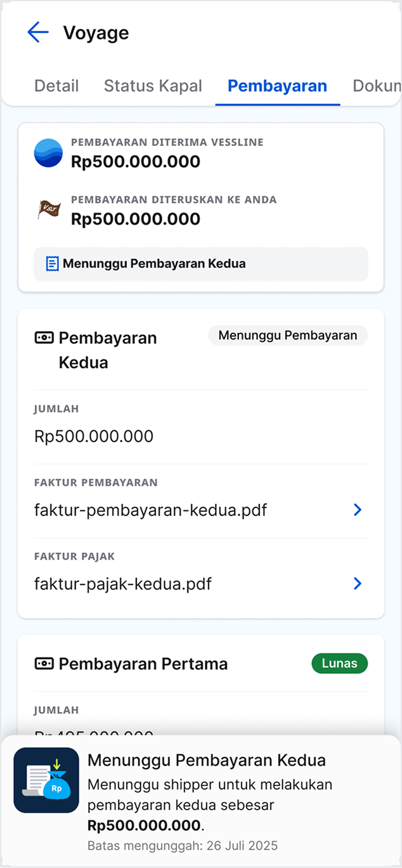Open the partially visible Dokumen tab

point(377,86)
